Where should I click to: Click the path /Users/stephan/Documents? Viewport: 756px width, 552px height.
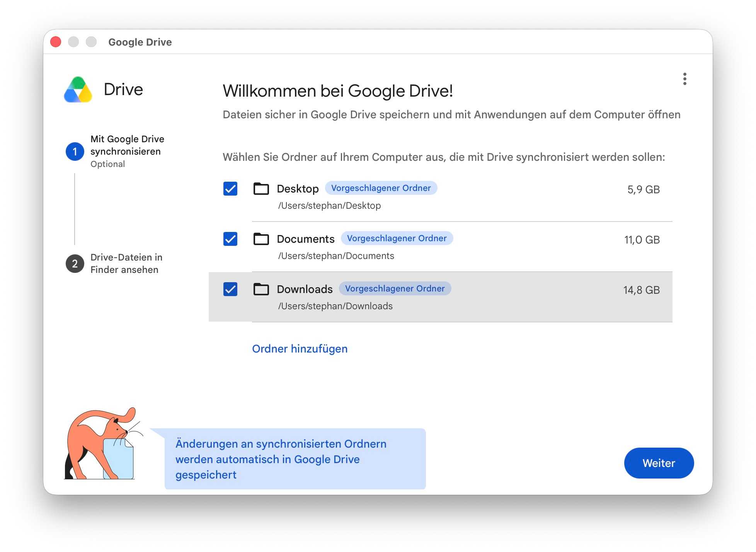tap(336, 256)
